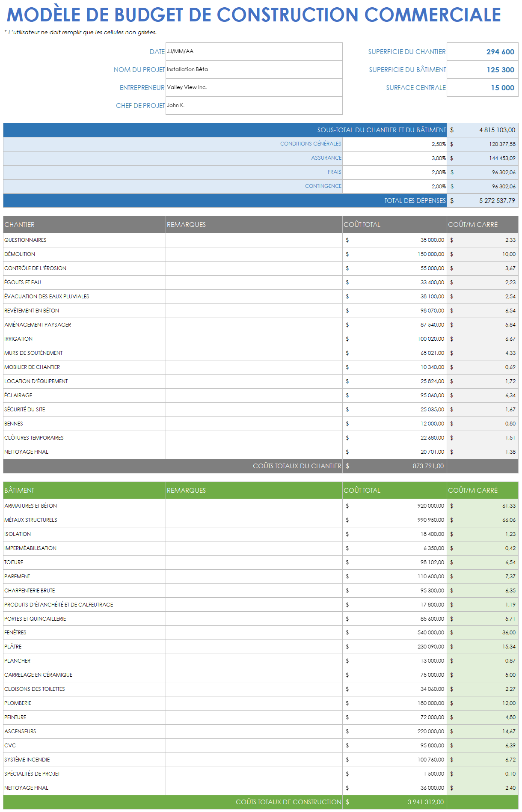Select the project name cell 'Installation Bêta'
This screenshot has width=522, height=812.
tap(254, 69)
